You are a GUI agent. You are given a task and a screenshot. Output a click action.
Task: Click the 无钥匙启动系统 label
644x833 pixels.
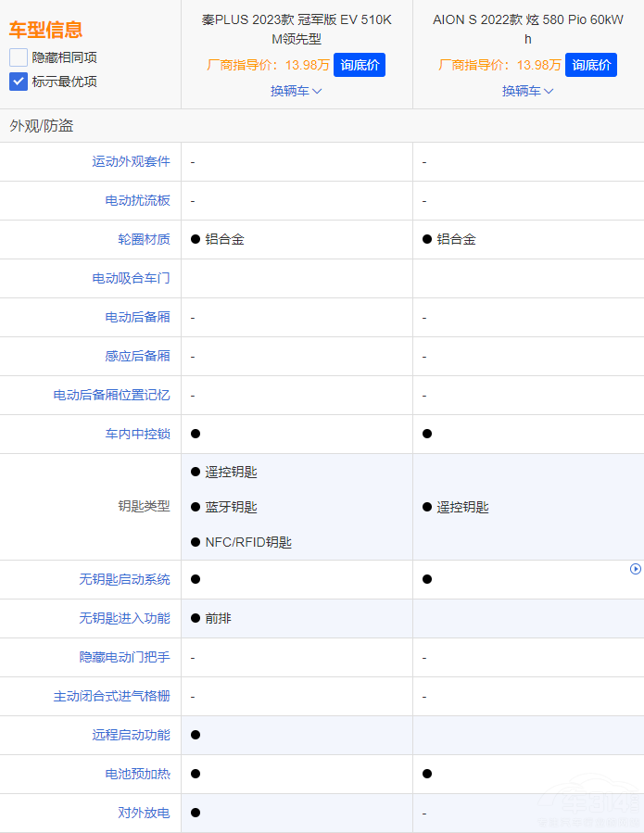coord(124,579)
